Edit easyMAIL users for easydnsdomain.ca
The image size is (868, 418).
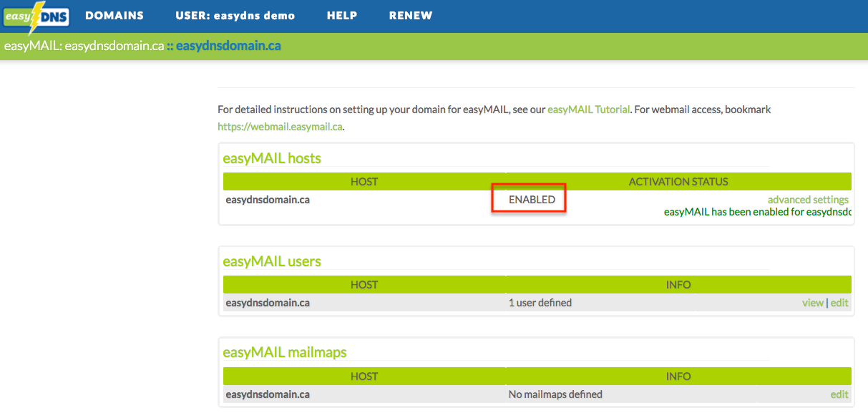coord(839,303)
